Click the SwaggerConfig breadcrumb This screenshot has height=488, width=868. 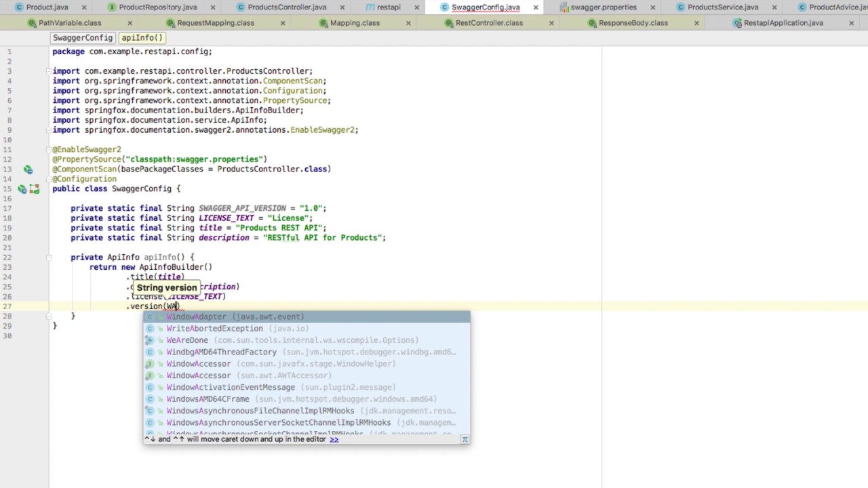(x=83, y=38)
